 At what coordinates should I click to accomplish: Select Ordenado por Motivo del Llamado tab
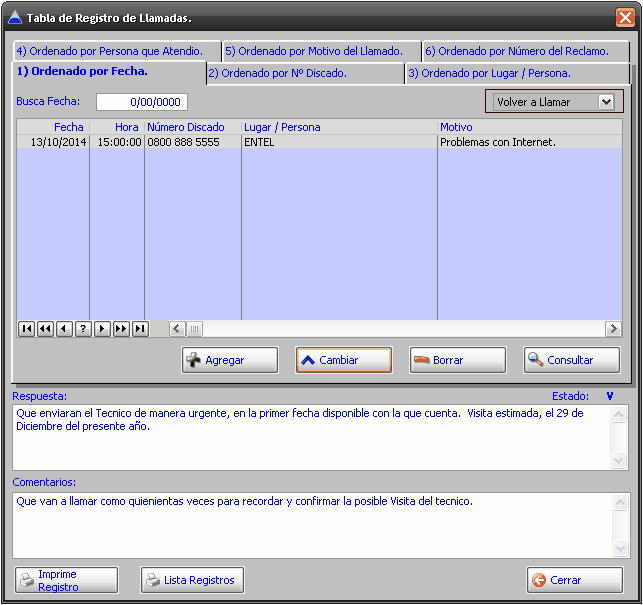click(x=320, y=51)
